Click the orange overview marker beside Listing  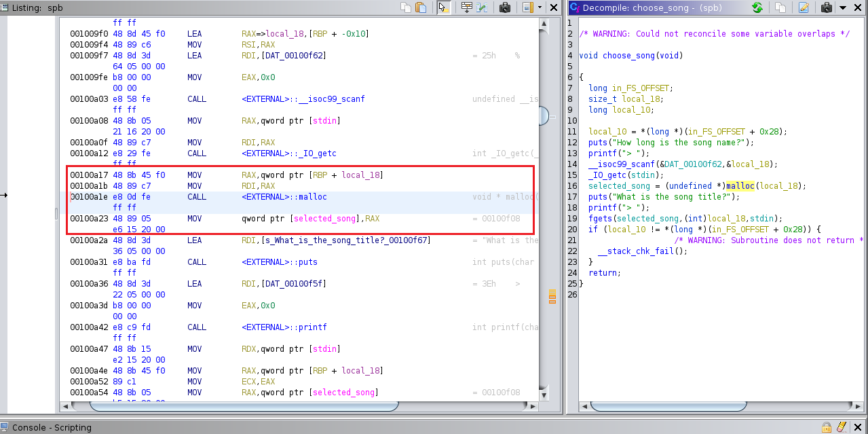coord(552,296)
